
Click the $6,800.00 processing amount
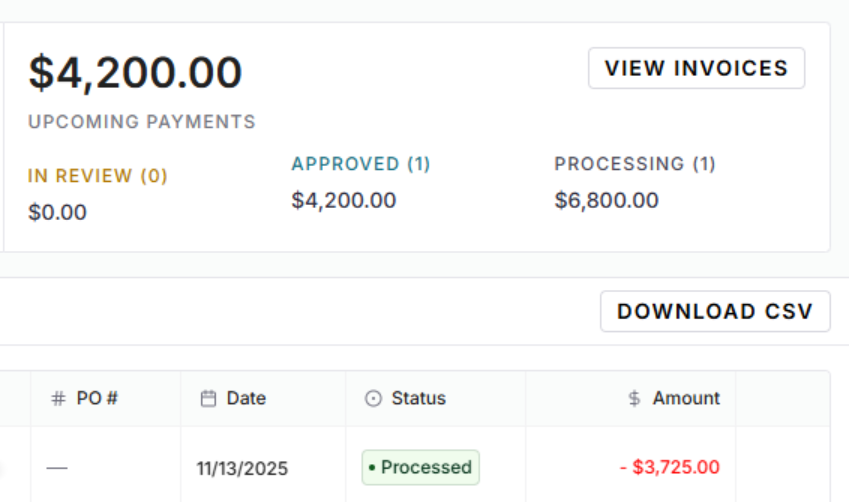pyautogui.click(x=607, y=200)
